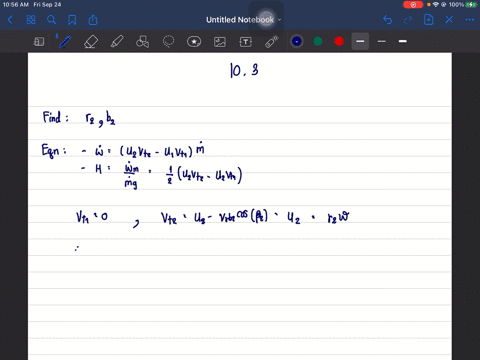The height and width of the screenshot is (360, 480).
Task: Select the thickest selected stroke width
Action: [360, 41]
